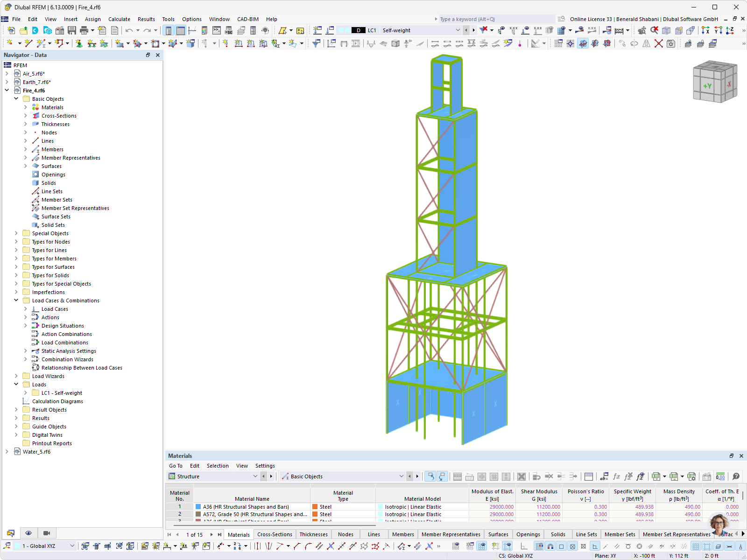Open the CAD-BIM menu
This screenshot has height=560, width=747.
point(248,19)
